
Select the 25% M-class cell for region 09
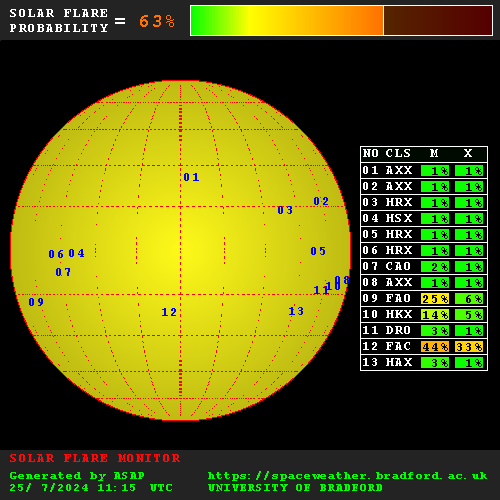(435, 299)
